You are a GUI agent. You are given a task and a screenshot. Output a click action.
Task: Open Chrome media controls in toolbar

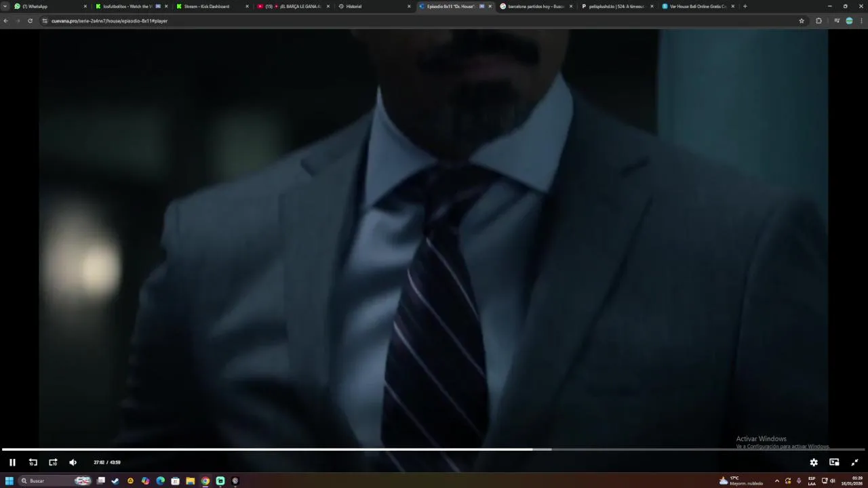[837, 21]
